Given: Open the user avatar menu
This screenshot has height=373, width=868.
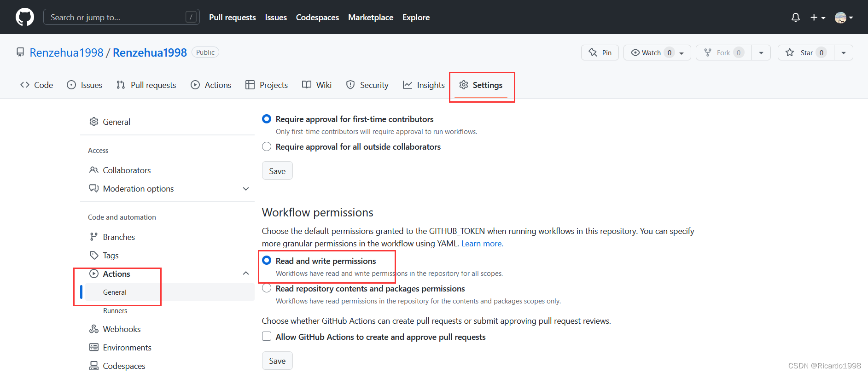Looking at the screenshot, I should pyautogui.click(x=844, y=17).
